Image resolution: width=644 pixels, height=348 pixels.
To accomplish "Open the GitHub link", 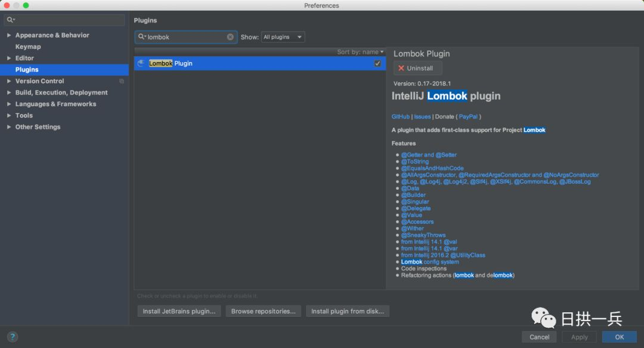I will tap(401, 117).
